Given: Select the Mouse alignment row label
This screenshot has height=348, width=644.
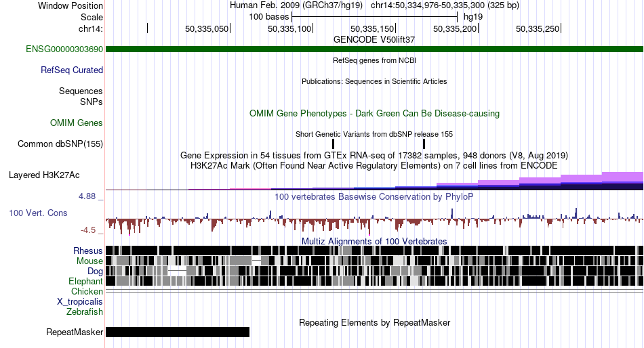Looking at the screenshot, I should point(89,261).
